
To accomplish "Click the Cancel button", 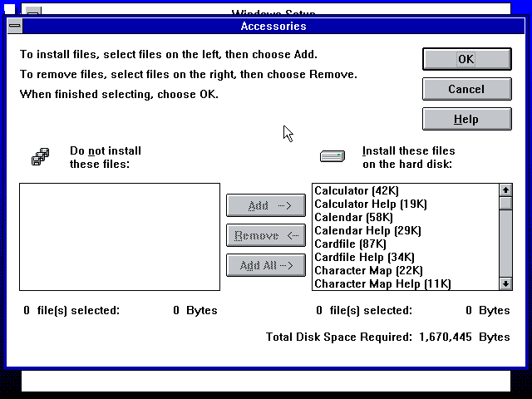I will pyautogui.click(x=467, y=89).
